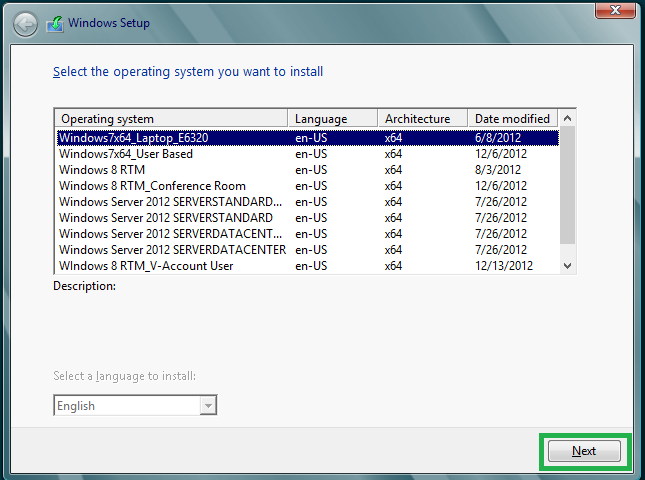Image resolution: width=645 pixels, height=480 pixels.
Task: Click the list scrollbar up arrow
Action: click(567, 118)
